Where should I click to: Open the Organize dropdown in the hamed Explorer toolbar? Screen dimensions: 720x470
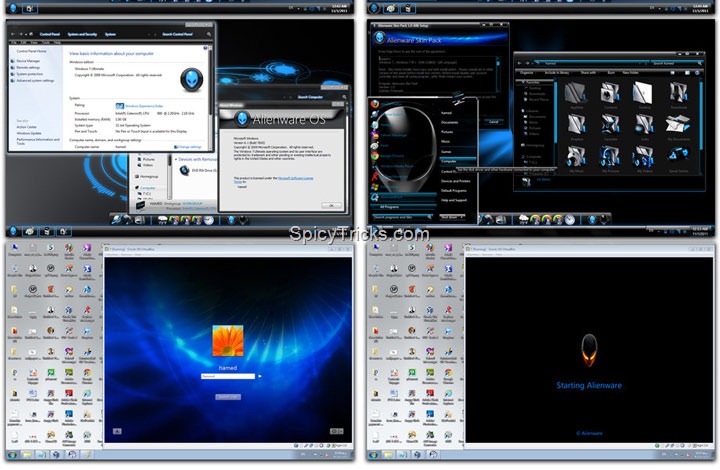click(527, 73)
